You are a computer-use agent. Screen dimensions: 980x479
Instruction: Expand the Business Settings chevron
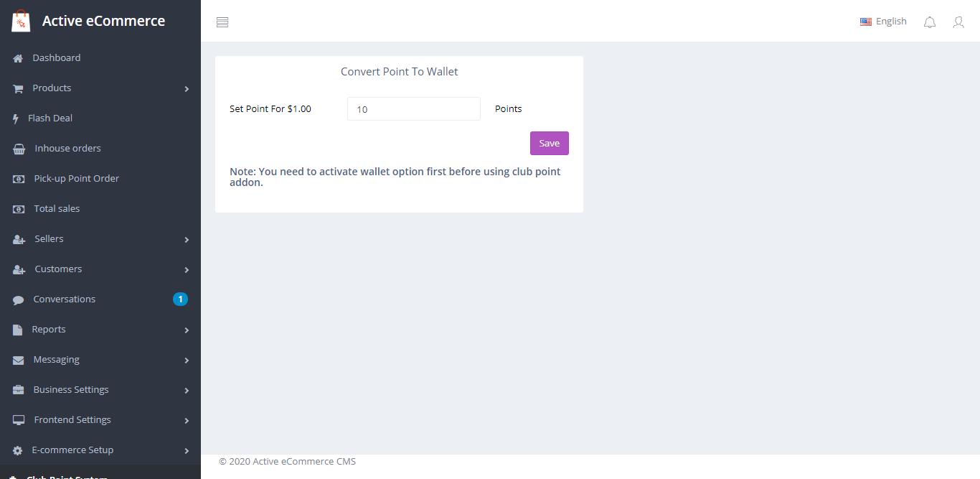click(x=187, y=391)
